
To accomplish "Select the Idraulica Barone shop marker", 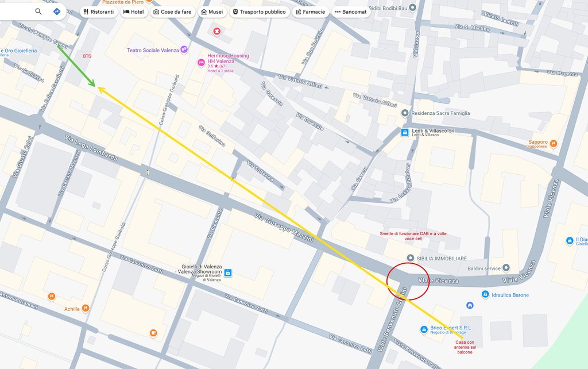I will coord(485,294).
